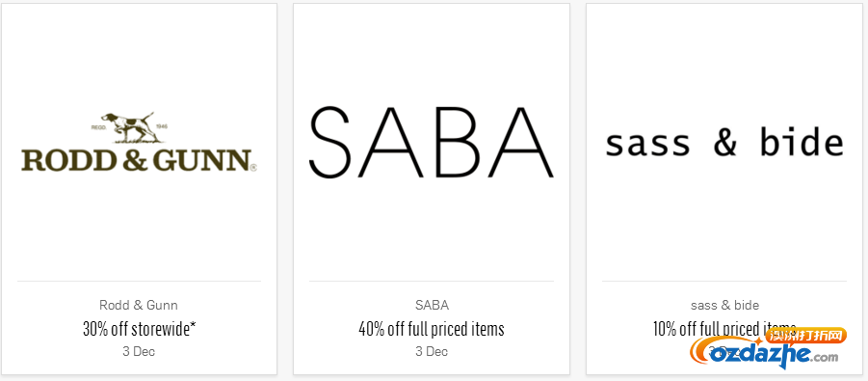Screen dimensions: 868x381
Task: Click the ampersand in sass & bide logo
Action: tap(725, 143)
